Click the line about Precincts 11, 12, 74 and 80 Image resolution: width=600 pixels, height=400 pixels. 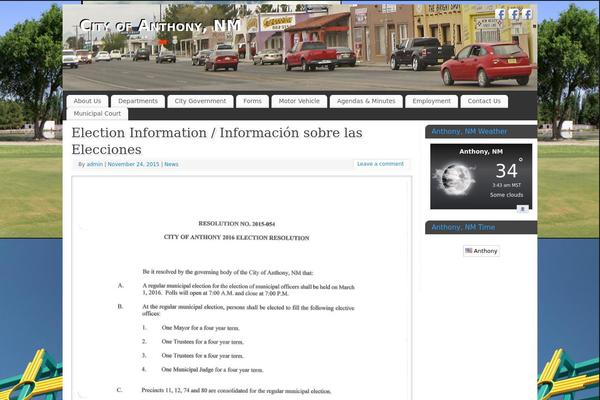[236, 391]
